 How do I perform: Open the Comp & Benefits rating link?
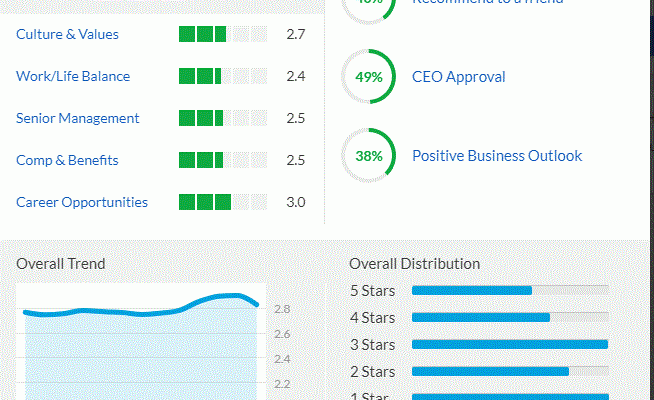(x=67, y=160)
